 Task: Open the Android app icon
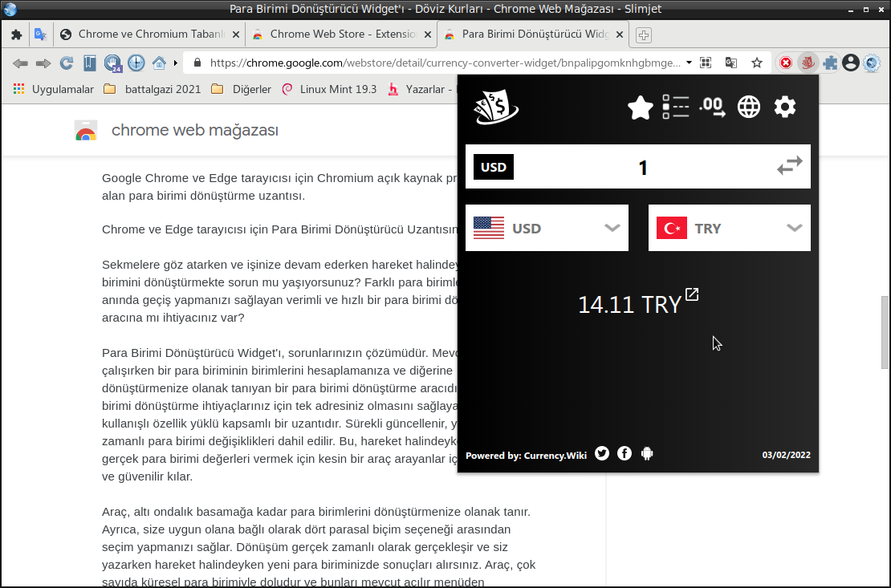coord(647,453)
